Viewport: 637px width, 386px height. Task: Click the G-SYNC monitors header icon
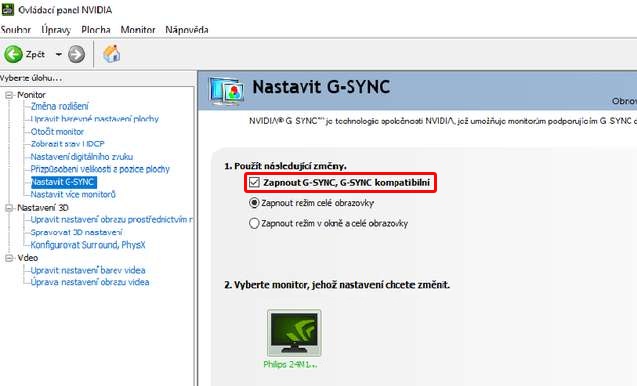click(226, 91)
